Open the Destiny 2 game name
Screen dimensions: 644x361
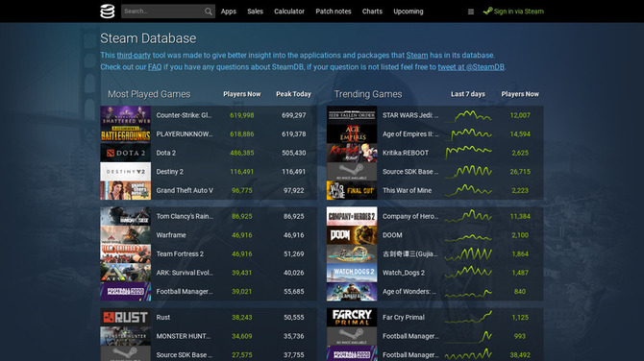[169, 172]
